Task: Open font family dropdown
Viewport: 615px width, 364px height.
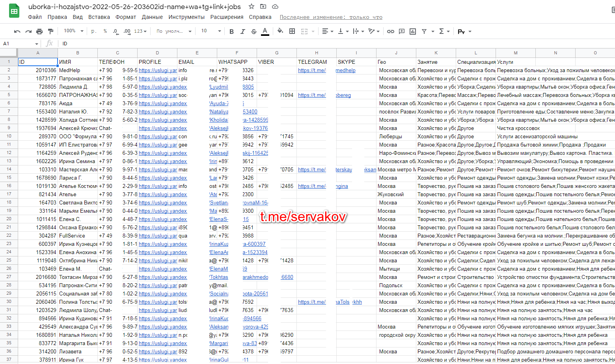Action: [173, 31]
